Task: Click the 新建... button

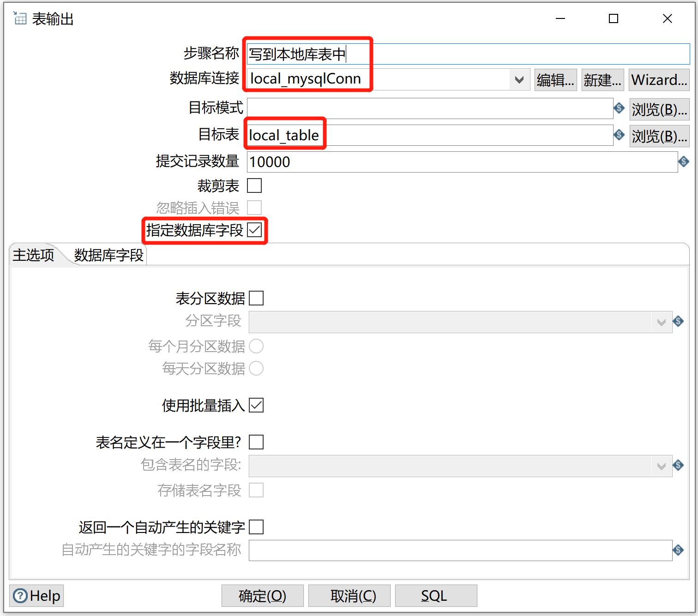Action: coord(602,80)
